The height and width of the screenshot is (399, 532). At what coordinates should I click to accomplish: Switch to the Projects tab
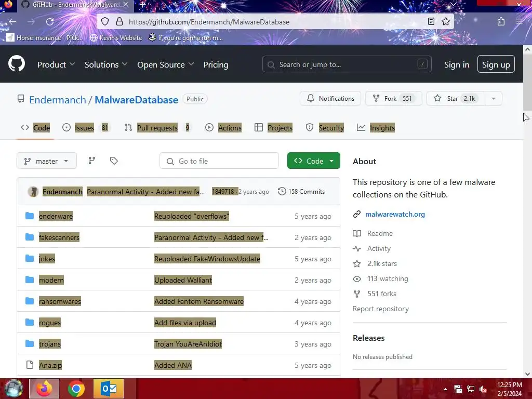click(x=273, y=128)
